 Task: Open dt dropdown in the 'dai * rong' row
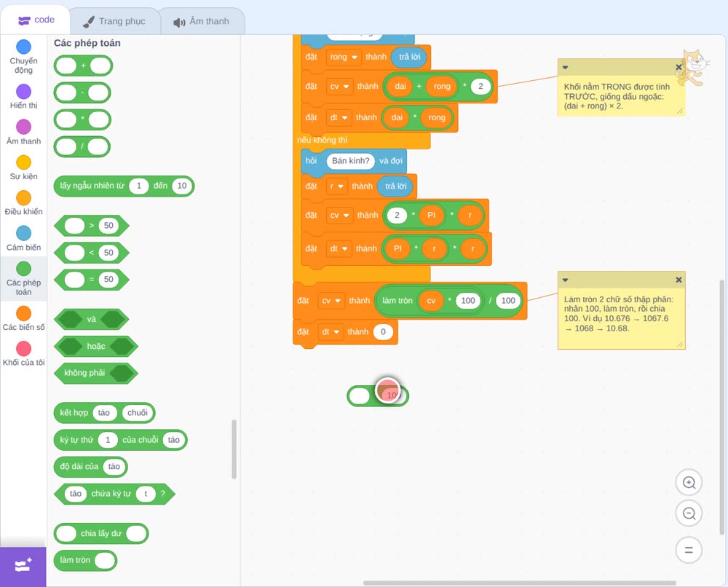[x=339, y=118]
